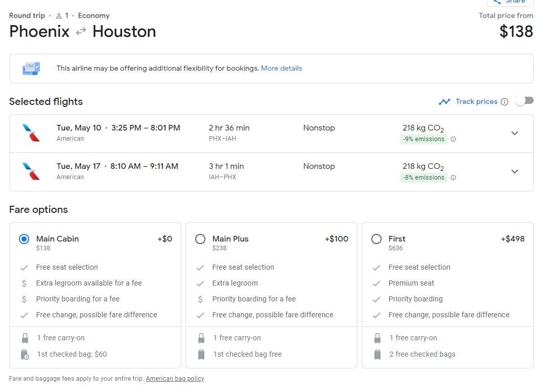546x392 pixels.
Task: Select the Main Cabin fare radio button
Action: (x=24, y=239)
